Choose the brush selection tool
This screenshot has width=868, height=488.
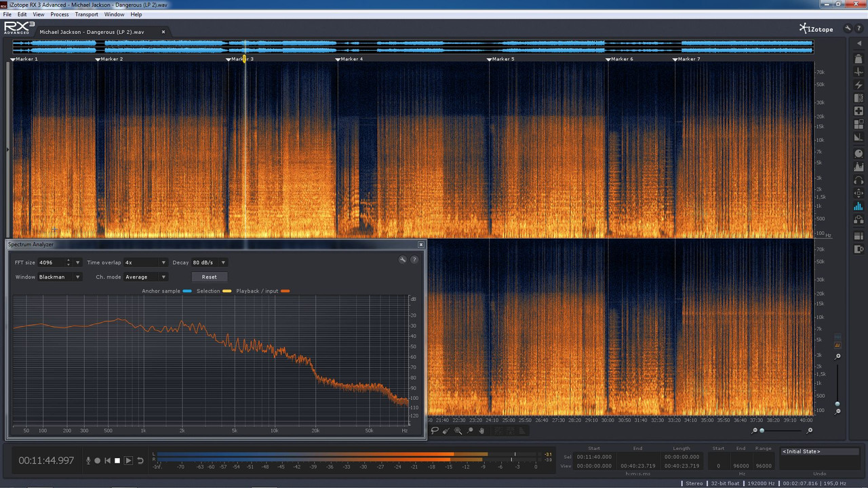446,430
